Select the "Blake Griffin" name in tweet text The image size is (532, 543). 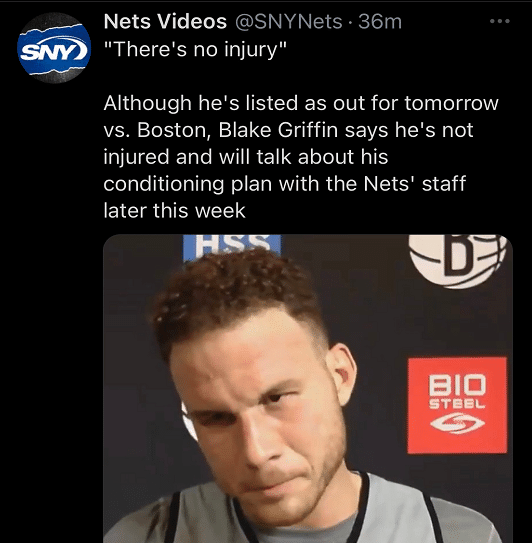[278, 130]
